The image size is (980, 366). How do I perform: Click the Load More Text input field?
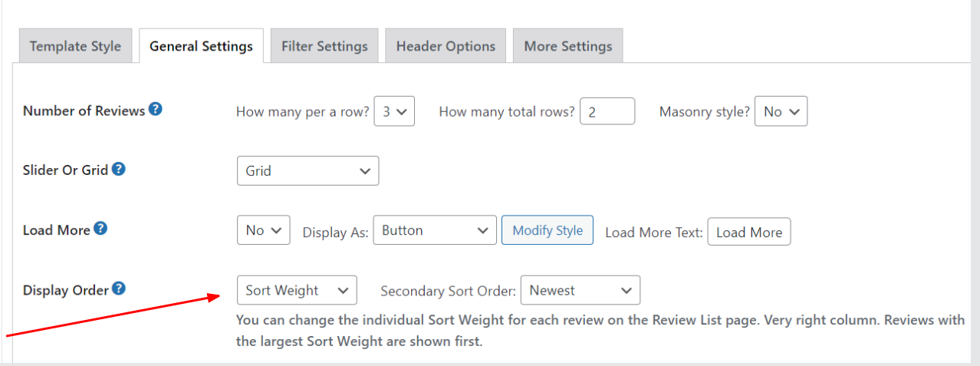point(749,232)
